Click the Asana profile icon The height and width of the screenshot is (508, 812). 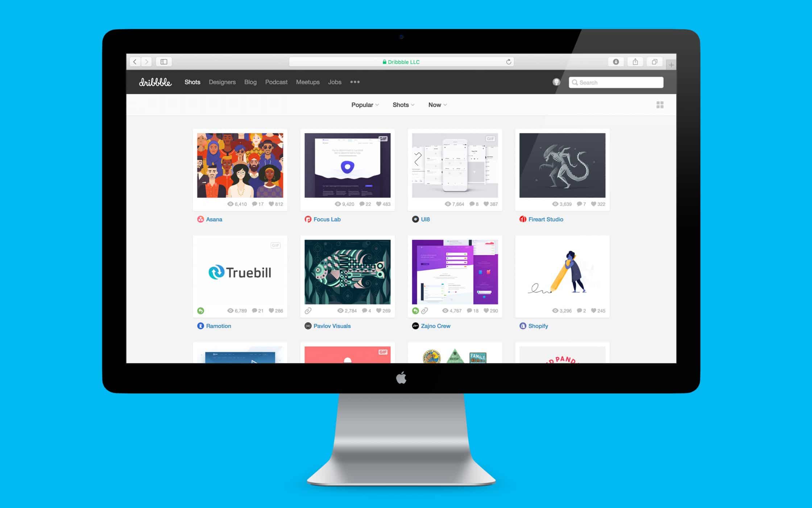tap(200, 219)
